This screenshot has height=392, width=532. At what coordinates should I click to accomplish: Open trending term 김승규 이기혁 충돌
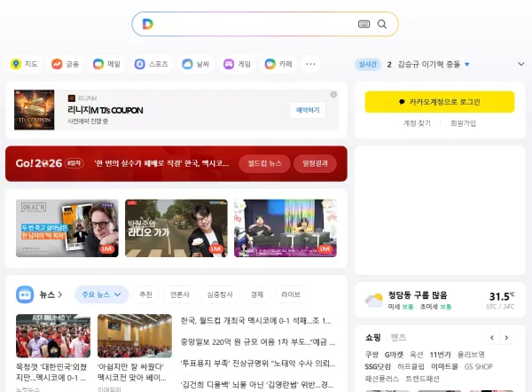[428, 64]
